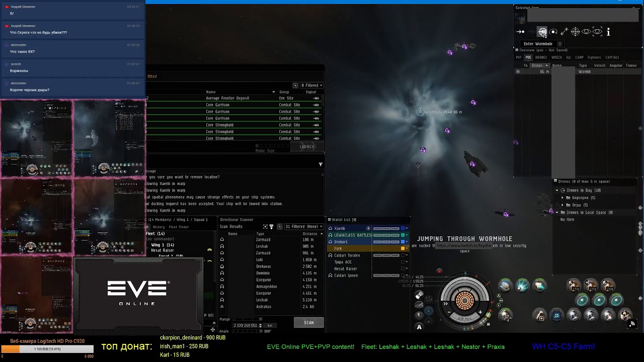Click the donation goal progress bar

coord(47,349)
